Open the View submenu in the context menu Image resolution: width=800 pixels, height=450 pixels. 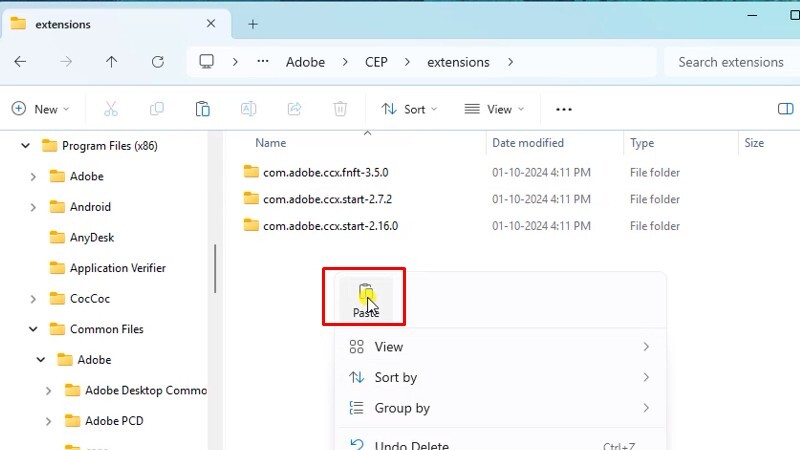pyautogui.click(x=500, y=347)
